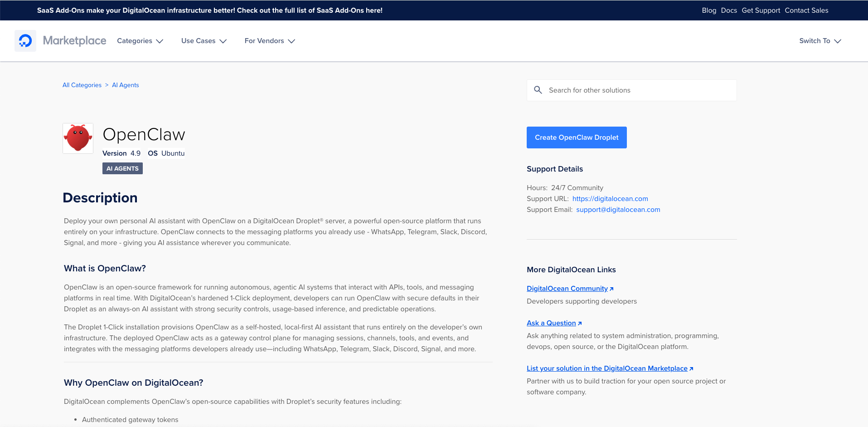Expand the Categories dropdown chevron
Image resolution: width=868 pixels, height=427 pixels.
160,41
